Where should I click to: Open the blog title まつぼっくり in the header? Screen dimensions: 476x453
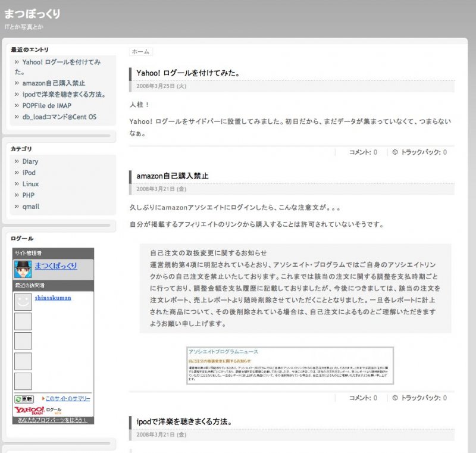(32, 14)
